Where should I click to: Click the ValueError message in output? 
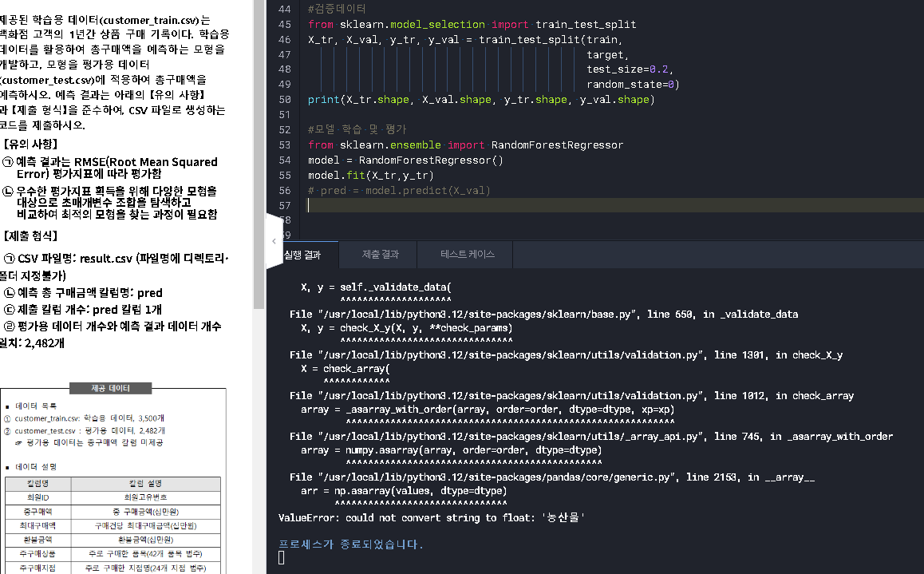(432, 517)
